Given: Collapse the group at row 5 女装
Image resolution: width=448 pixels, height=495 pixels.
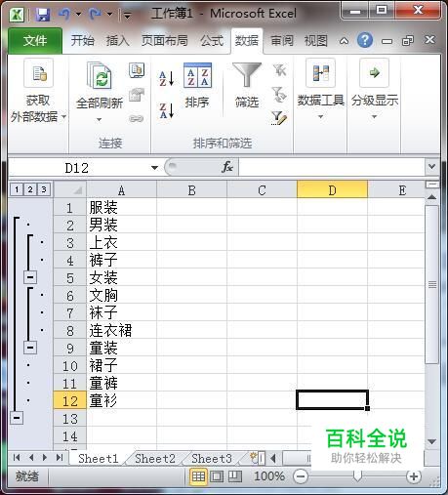Looking at the screenshot, I should click(30, 277).
